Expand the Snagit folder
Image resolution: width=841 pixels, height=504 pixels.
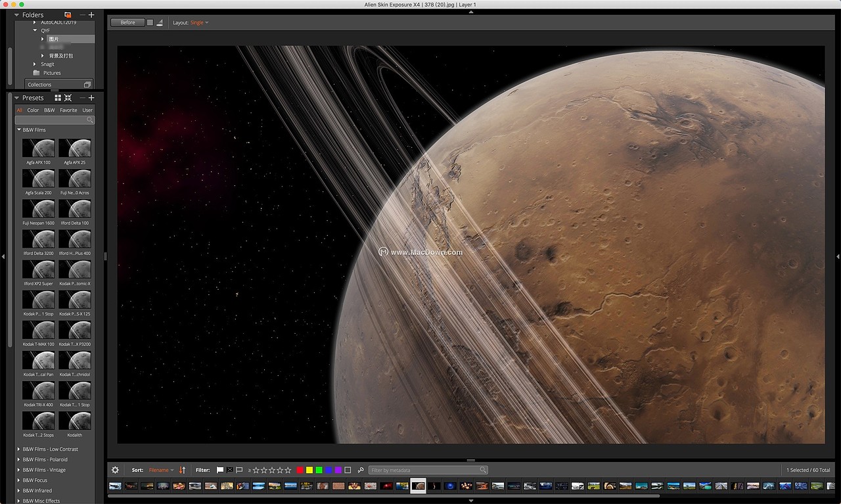pyautogui.click(x=35, y=64)
